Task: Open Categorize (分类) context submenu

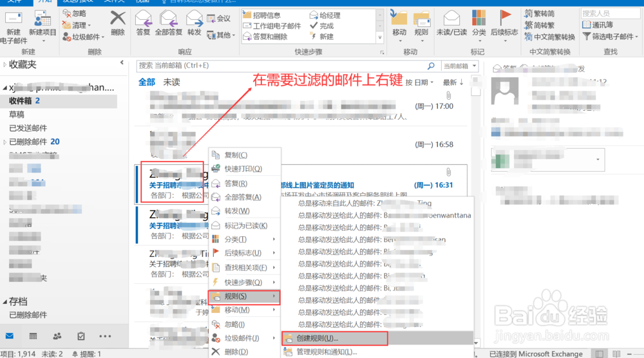Action: pos(245,240)
